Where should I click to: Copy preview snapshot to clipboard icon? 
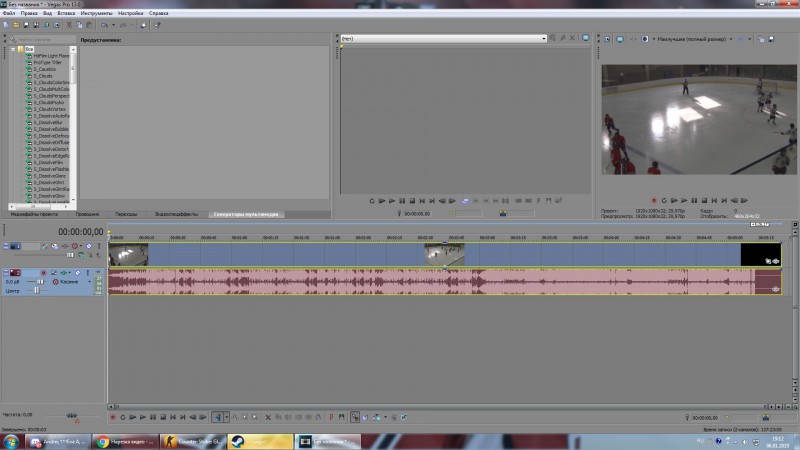coord(761,39)
